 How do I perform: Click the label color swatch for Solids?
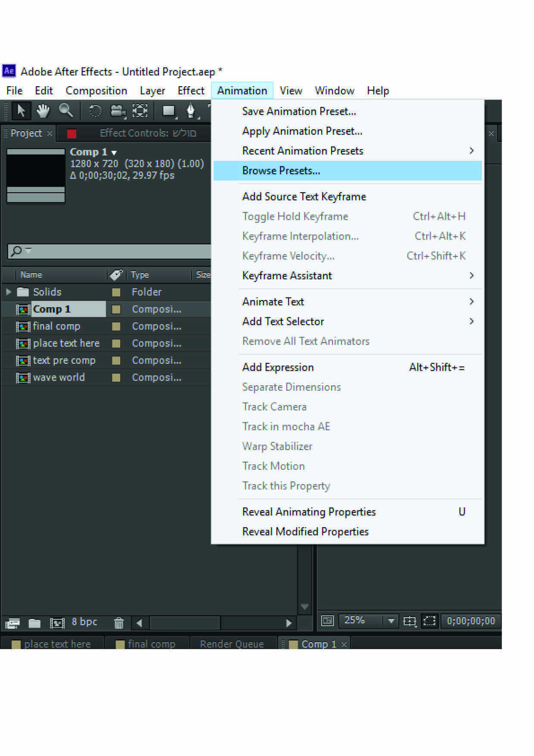(x=116, y=292)
